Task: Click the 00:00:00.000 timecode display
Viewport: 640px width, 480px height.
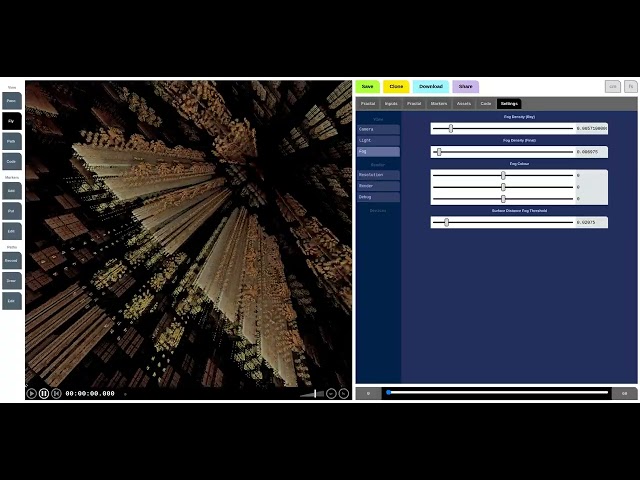Action: (x=90, y=393)
